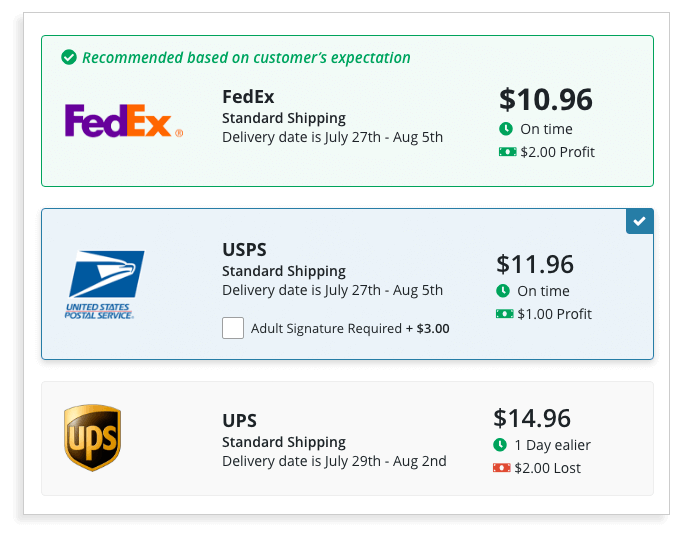Click the $10.96 FedEx price

point(545,100)
